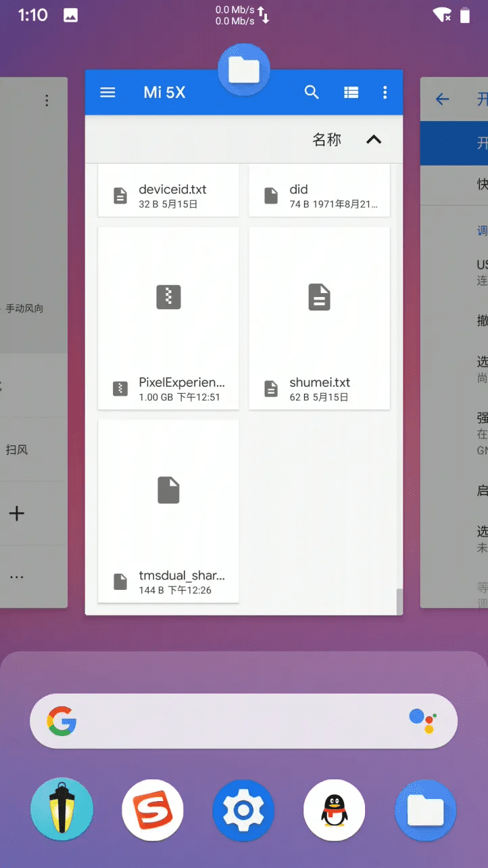Tap the Google search bar
Screen dimensions: 488x868
tap(230, 721)
